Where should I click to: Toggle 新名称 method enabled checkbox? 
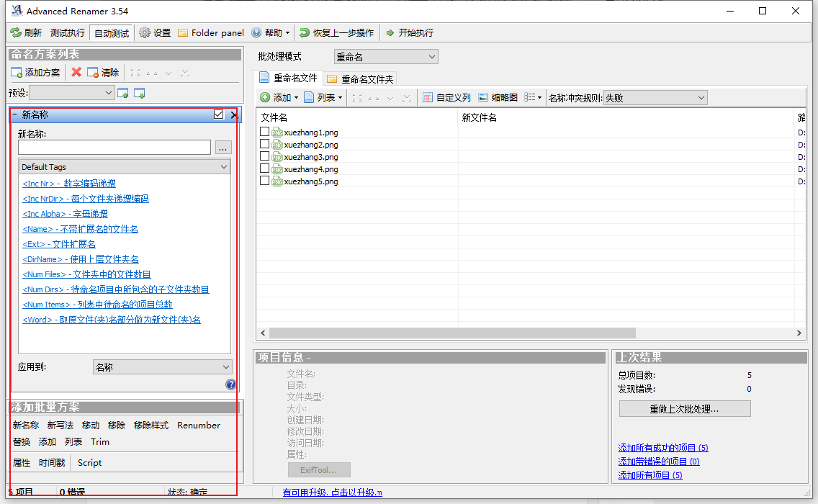click(x=219, y=114)
